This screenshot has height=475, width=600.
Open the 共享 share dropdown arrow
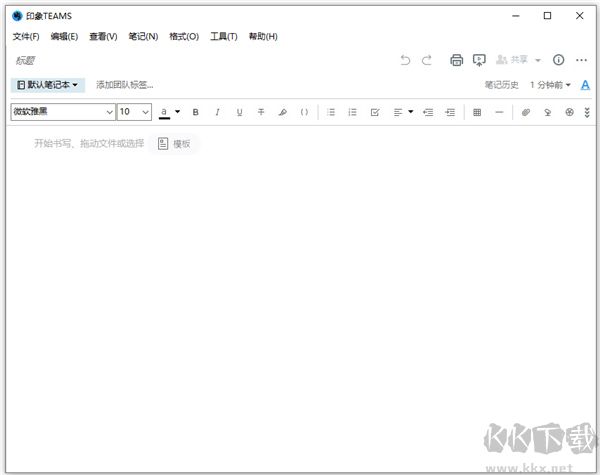click(x=538, y=60)
